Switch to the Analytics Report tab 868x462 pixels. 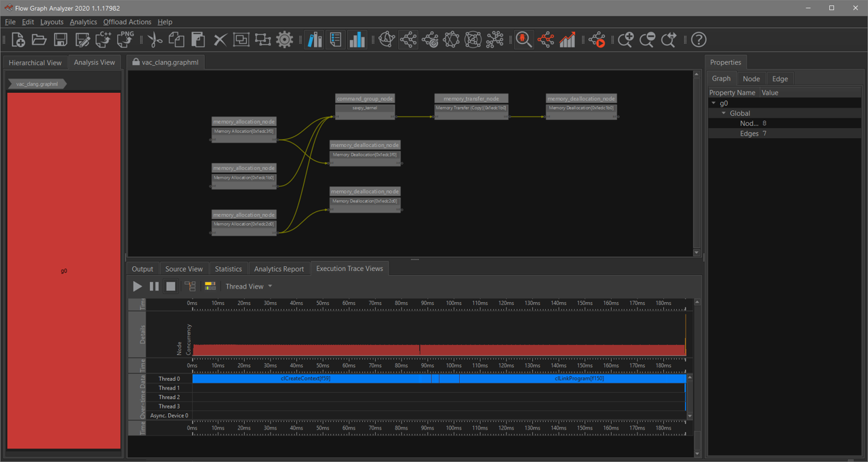point(279,269)
